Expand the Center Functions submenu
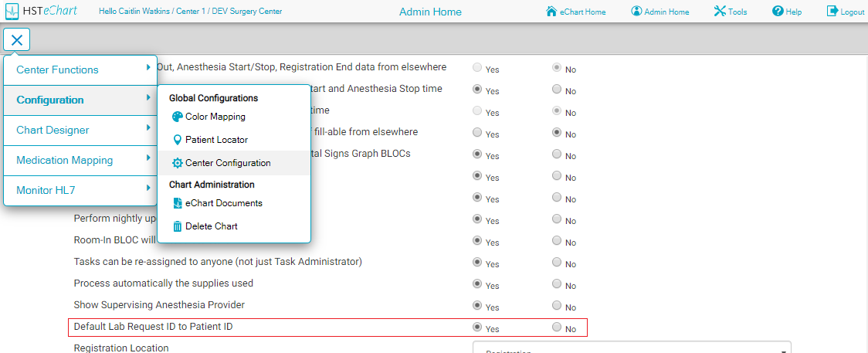Screen dimensions: 868x353 click(x=80, y=70)
